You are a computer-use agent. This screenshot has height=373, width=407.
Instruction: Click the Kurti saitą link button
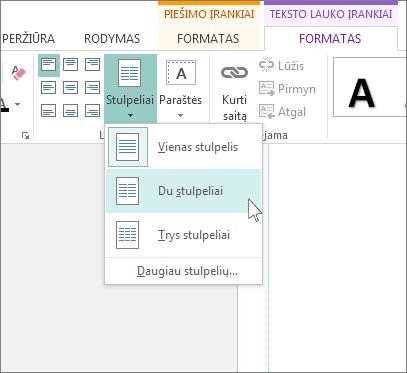(234, 90)
